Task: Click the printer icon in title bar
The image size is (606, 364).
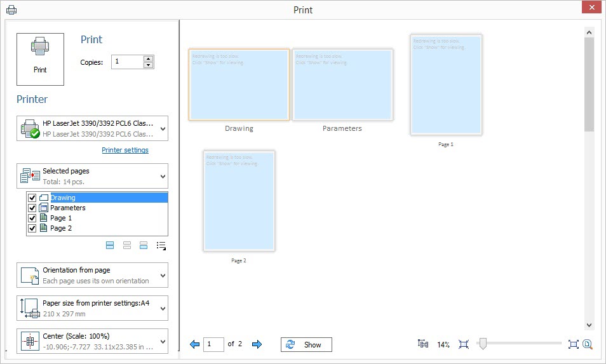Action: click(11, 10)
